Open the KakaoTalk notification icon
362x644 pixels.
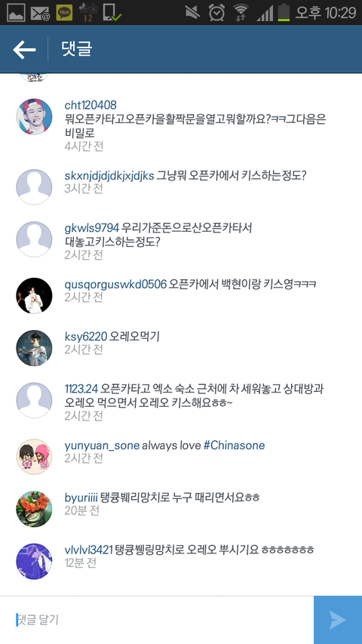tap(64, 13)
